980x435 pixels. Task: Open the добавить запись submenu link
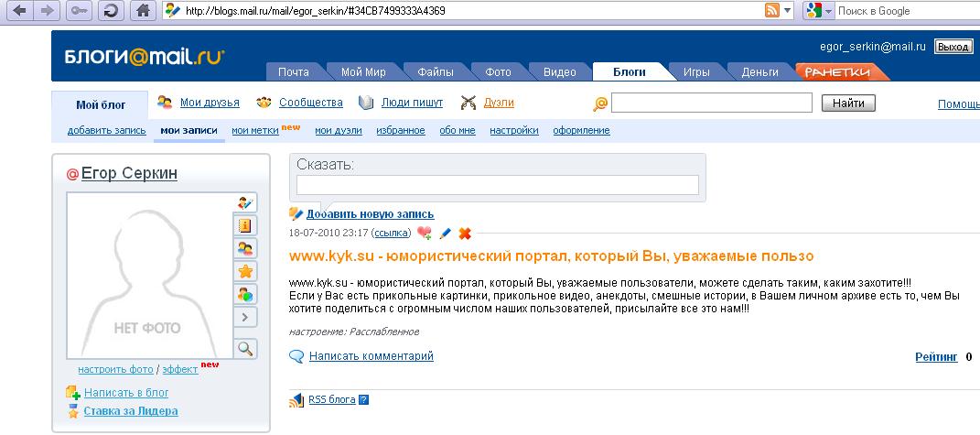coord(107,130)
